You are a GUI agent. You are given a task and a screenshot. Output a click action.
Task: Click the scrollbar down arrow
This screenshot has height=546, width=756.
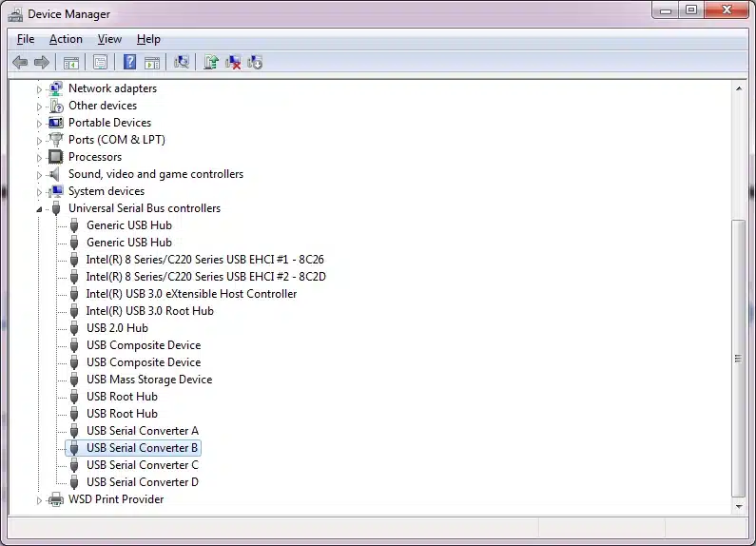click(x=739, y=506)
